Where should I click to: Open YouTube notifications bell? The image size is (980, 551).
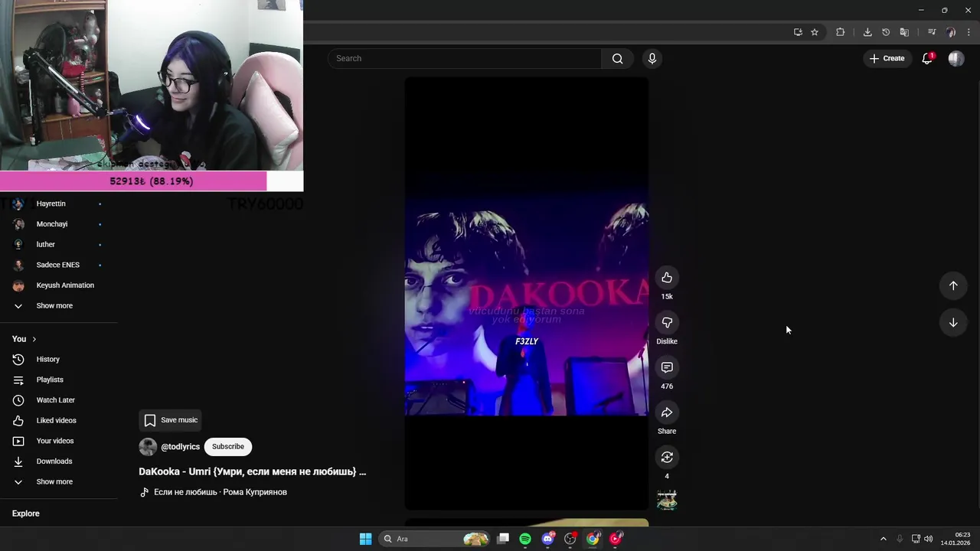point(927,58)
